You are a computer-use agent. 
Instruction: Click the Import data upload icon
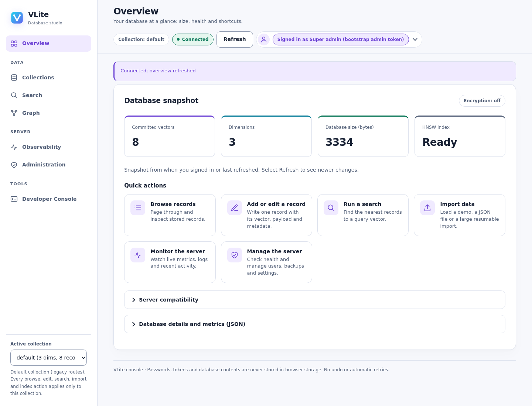427,208
